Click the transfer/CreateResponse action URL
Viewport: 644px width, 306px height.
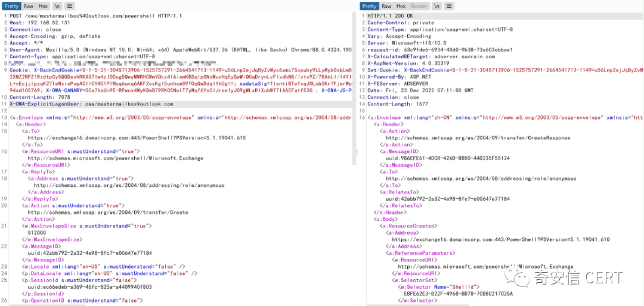point(478,138)
